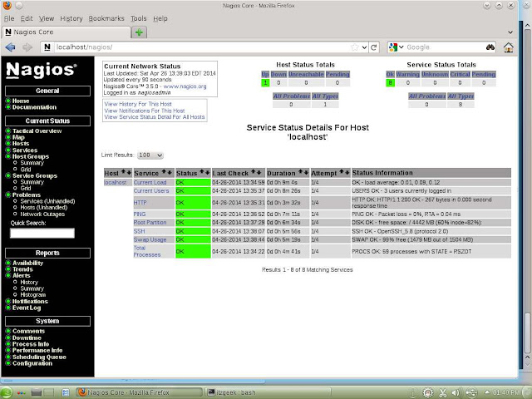Click the page vertical scrollbar
The width and height of the screenshot is (532, 399).
click(528, 332)
